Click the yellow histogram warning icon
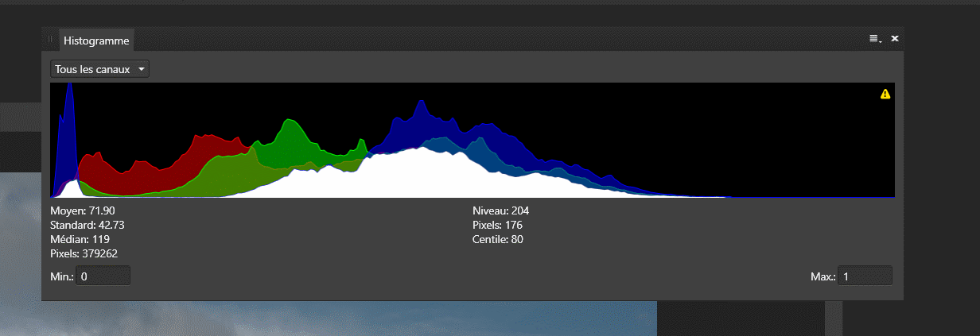980x336 pixels. click(x=885, y=94)
